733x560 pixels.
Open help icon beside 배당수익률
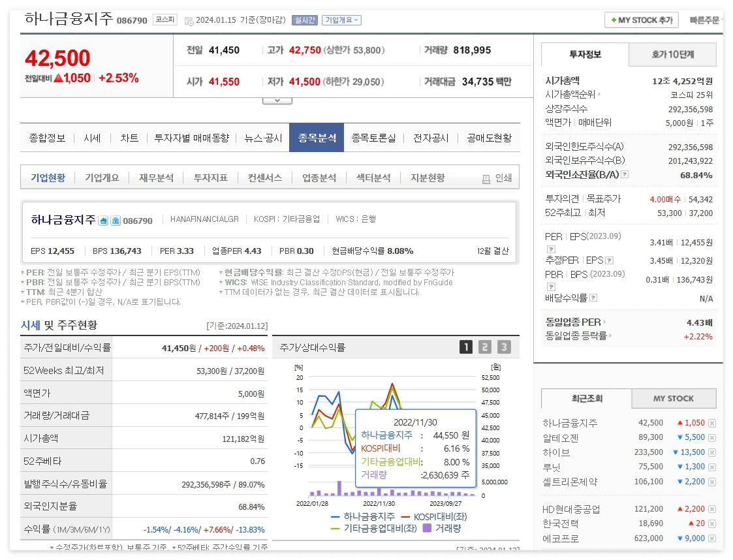pos(593,297)
